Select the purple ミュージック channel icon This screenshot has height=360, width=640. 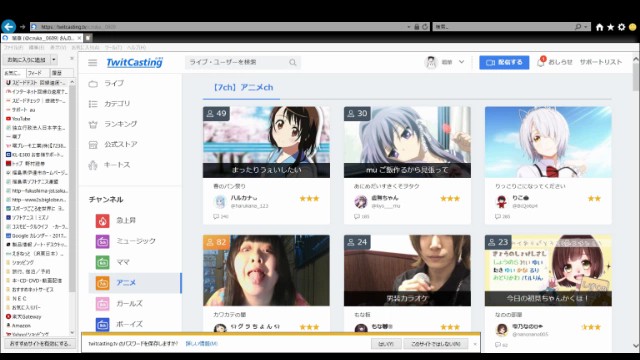click(x=102, y=241)
